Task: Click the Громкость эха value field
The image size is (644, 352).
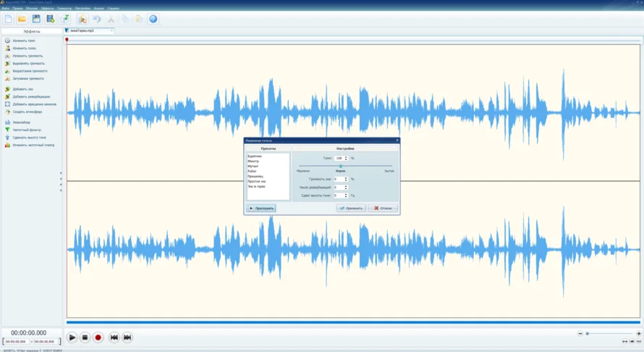Action: 338,179
